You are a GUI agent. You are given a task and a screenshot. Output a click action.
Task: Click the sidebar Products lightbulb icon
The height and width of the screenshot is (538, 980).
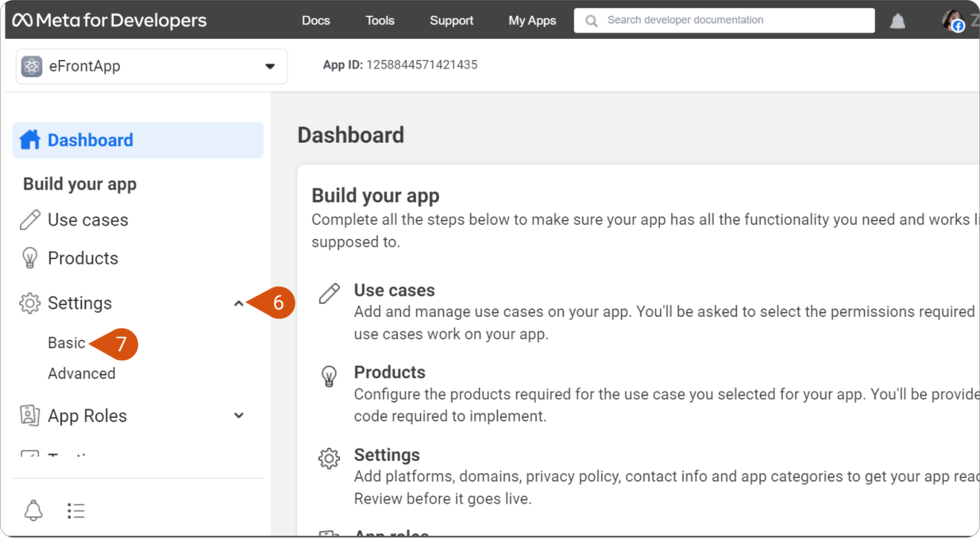point(30,258)
